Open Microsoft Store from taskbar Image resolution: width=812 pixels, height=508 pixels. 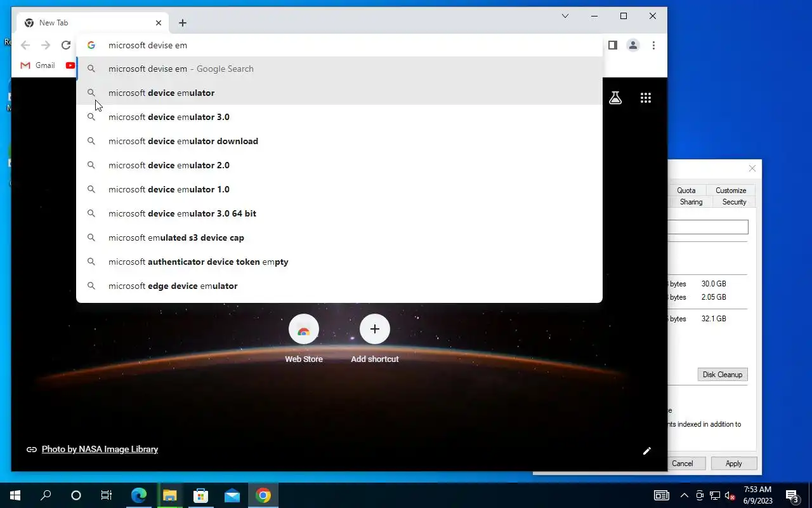(x=200, y=495)
